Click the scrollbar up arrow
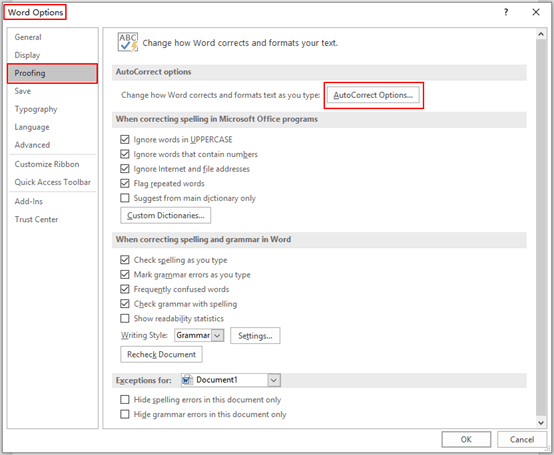 pos(541,34)
